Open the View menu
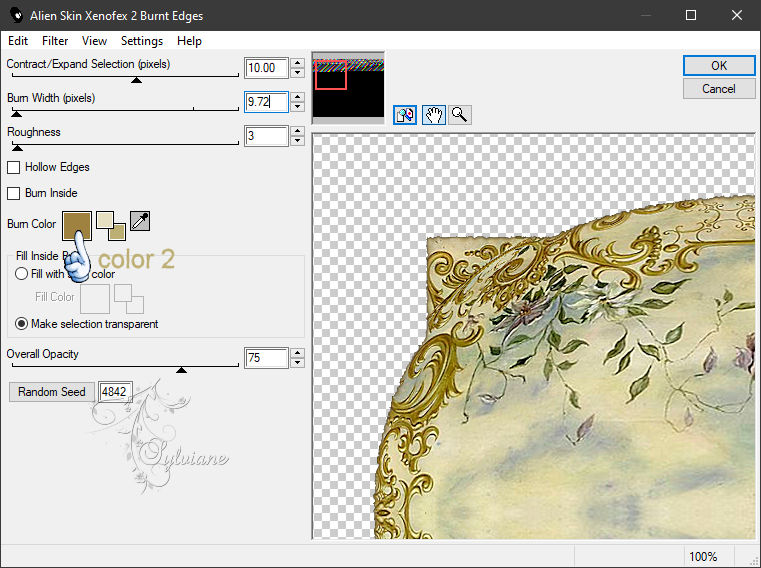The image size is (761, 568). pos(94,41)
